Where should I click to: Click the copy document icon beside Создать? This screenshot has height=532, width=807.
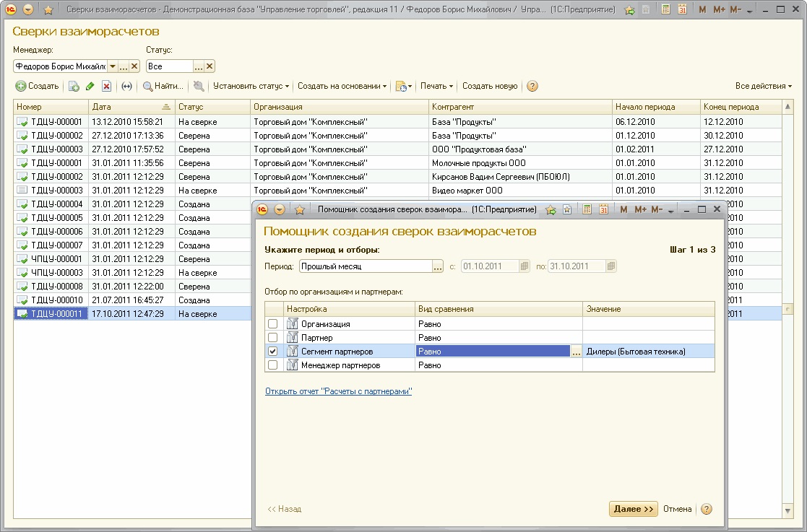(x=74, y=87)
